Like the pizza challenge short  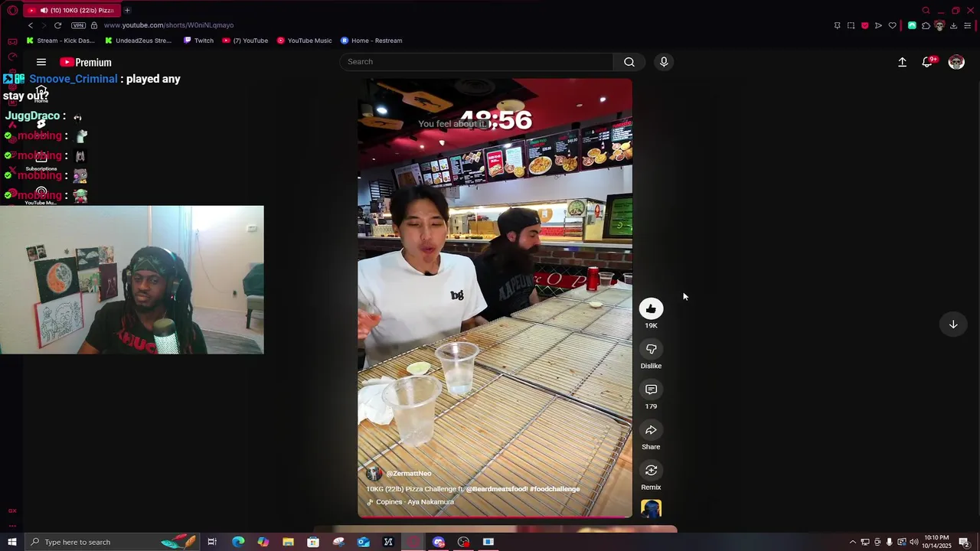pyautogui.click(x=651, y=308)
